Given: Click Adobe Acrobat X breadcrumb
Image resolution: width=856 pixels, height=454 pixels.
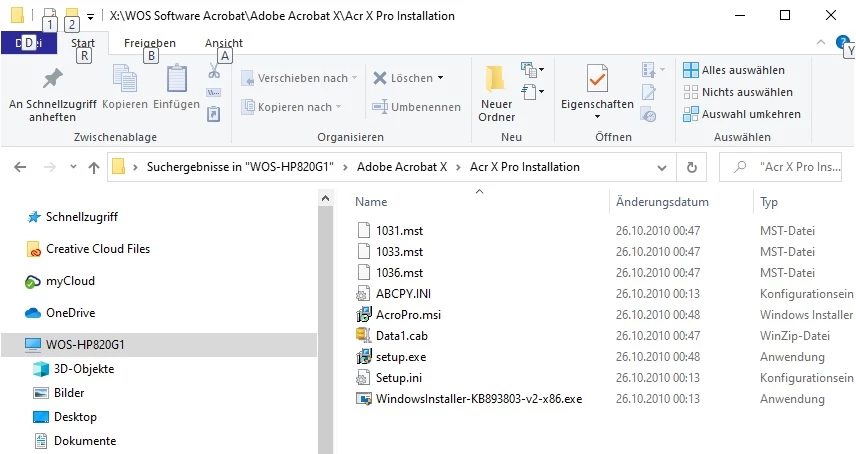Looking at the screenshot, I should click(x=402, y=167).
